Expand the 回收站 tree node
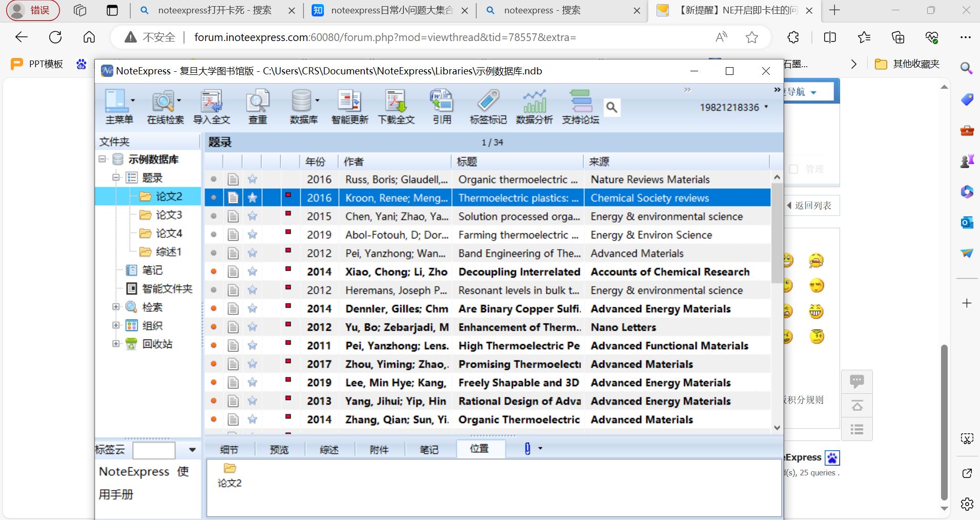 [116, 344]
